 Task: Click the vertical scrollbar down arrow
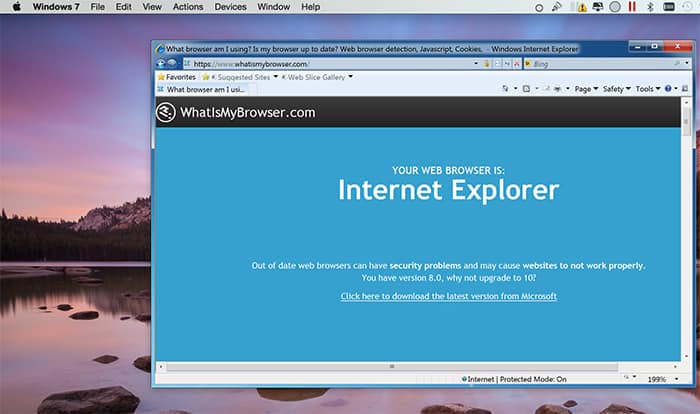coord(686,357)
